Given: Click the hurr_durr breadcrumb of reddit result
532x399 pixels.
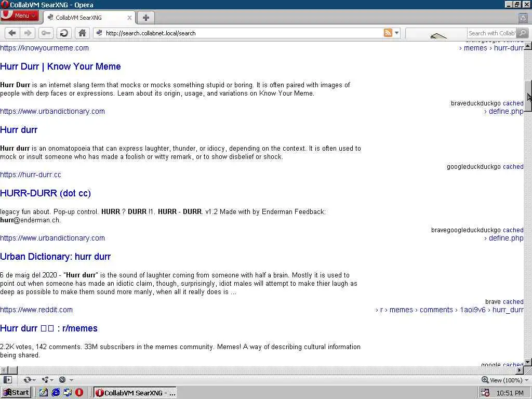Looking at the screenshot, I should [x=508, y=310].
